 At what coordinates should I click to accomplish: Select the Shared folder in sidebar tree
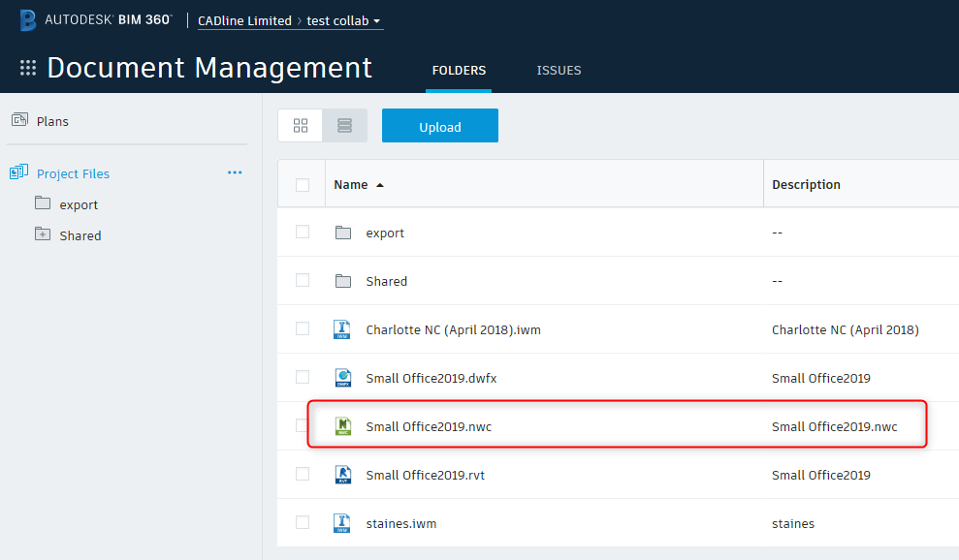(80, 235)
